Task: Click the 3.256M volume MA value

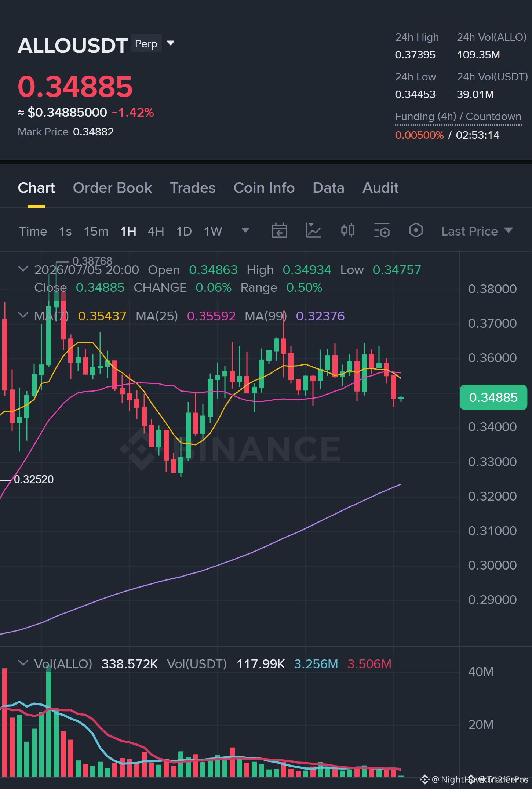Action: (316, 664)
